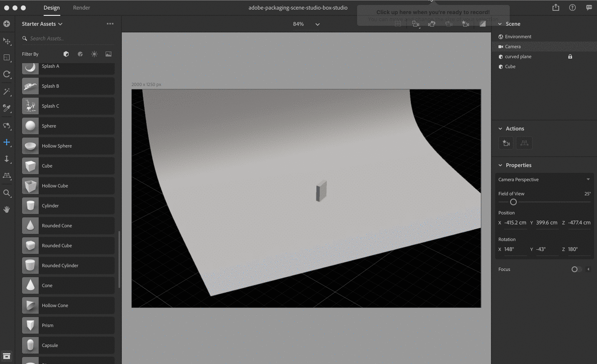Image resolution: width=597 pixels, height=364 pixels.
Task: Adjust the Field of View slider handle
Action: tap(513, 202)
